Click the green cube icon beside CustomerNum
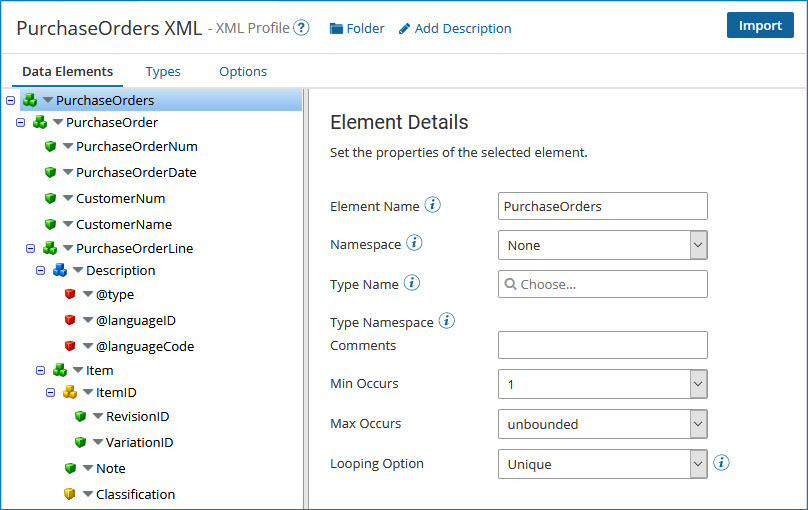 click(50, 198)
